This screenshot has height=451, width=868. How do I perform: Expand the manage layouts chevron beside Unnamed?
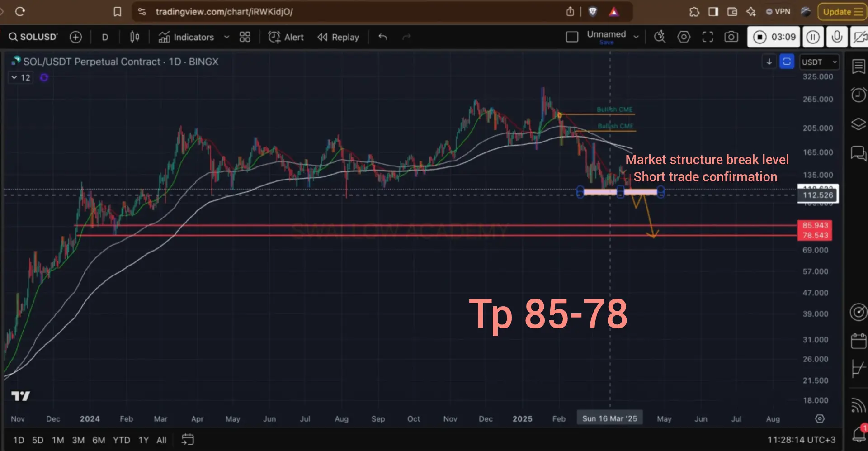point(636,37)
